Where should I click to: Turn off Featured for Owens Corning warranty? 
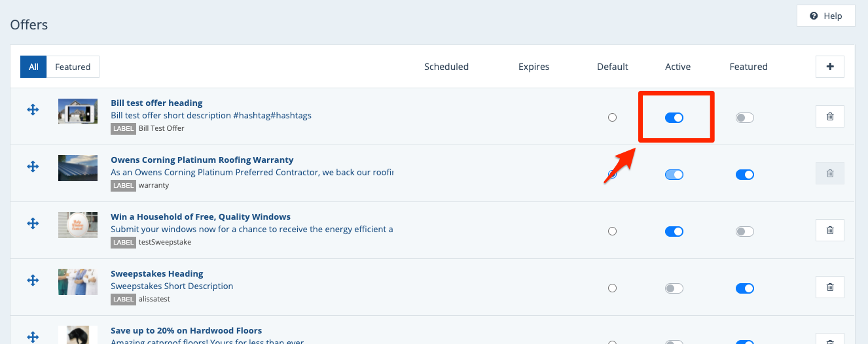tap(744, 175)
